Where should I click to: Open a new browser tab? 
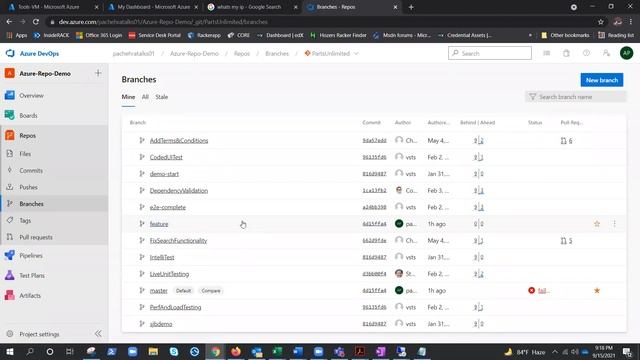point(411,7)
